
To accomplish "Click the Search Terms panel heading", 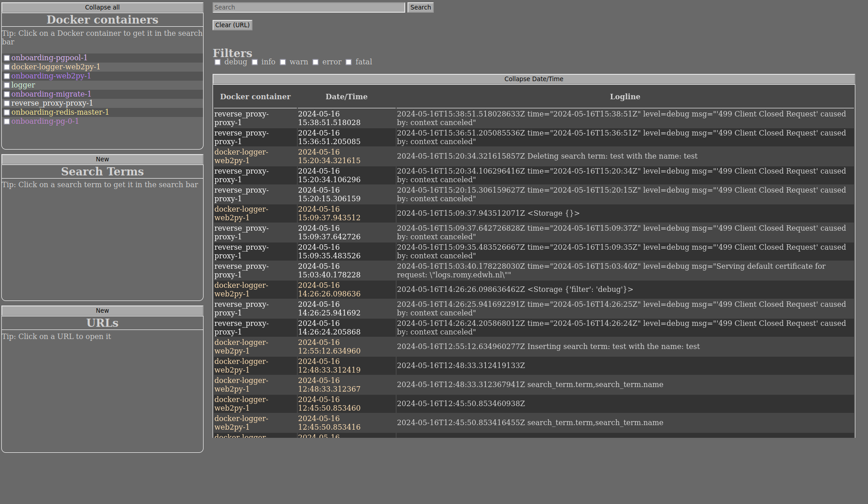I will point(102,171).
